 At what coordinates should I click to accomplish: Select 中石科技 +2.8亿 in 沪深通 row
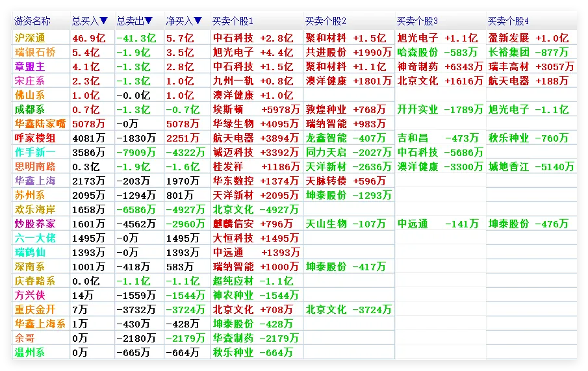(x=253, y=38)
